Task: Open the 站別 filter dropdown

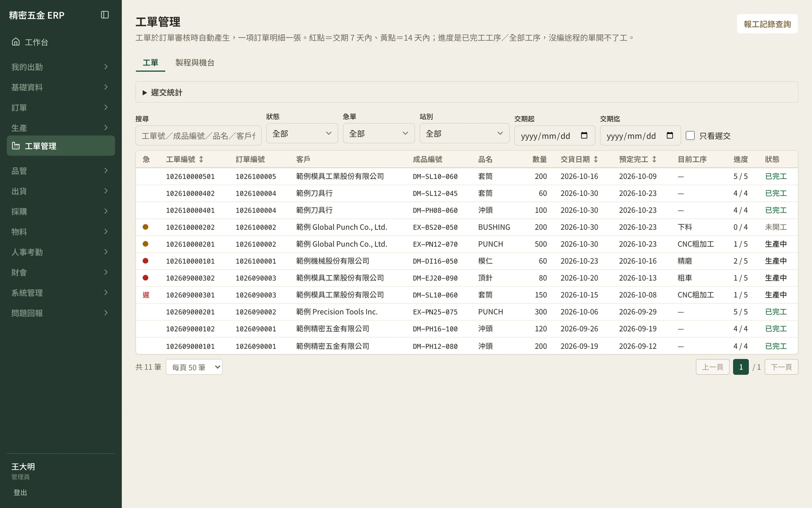Action: [x=464, y=133]
